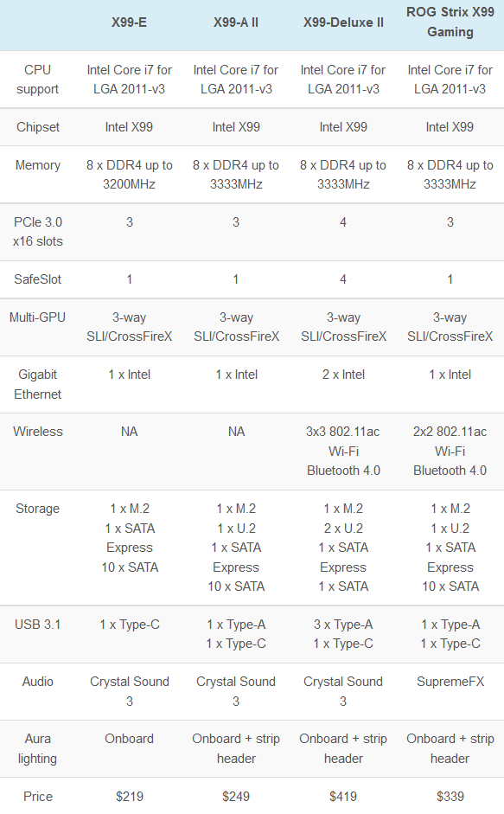Select the Multi-GPU row label
This screenshot has width=504, height=814.
pos(37,317)
